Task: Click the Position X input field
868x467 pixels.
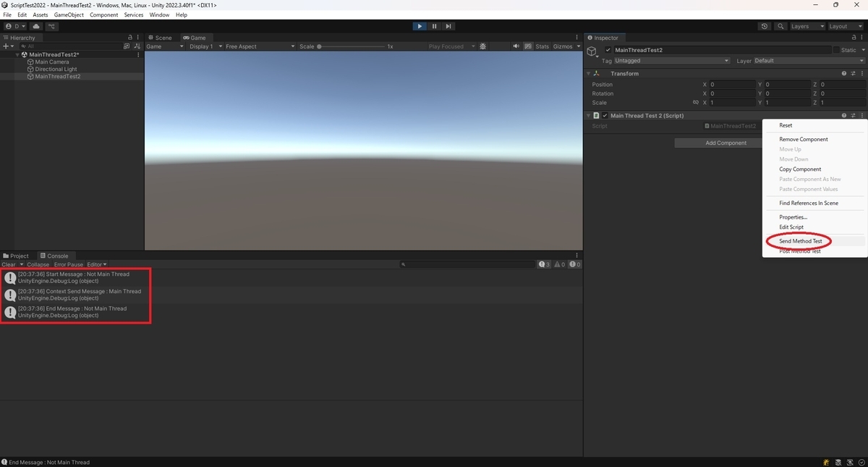Action: [x=733, y=85]
